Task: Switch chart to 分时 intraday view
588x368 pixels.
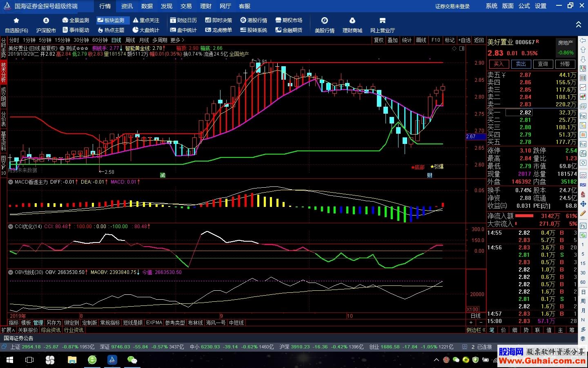Action: pos(14,40)
